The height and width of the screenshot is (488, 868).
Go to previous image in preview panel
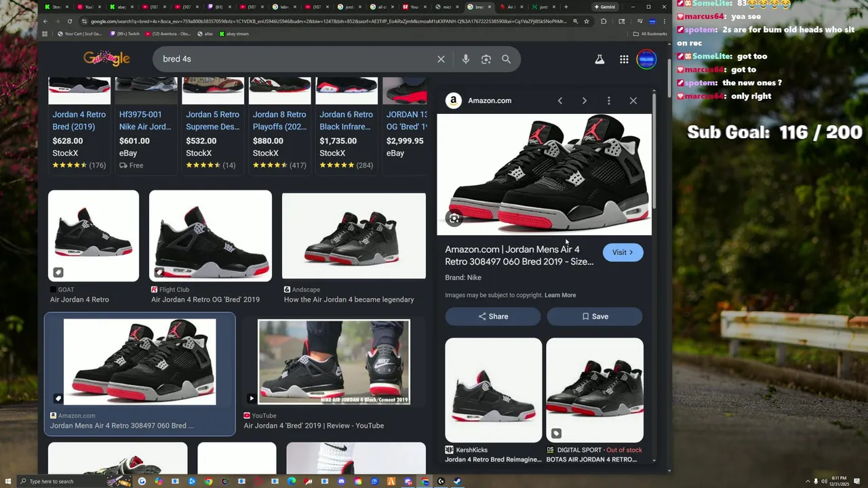[x=560, y=100]
